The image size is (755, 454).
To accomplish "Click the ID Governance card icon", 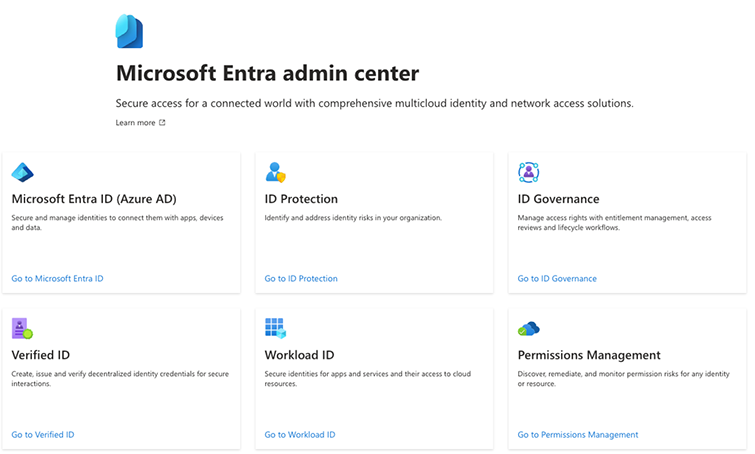I will tap(528, 172).
